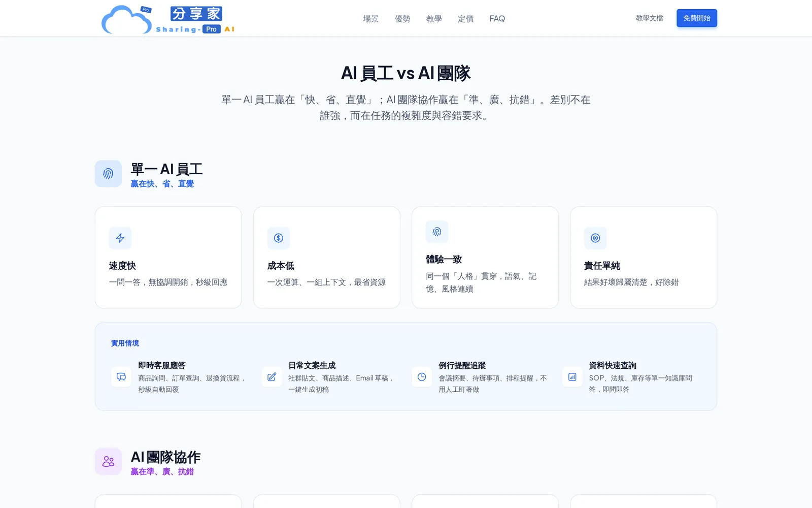This screenshot has width=812, height=508.
Task: Click the lightning bolt icon above 速度快
Action: point(120,238)
